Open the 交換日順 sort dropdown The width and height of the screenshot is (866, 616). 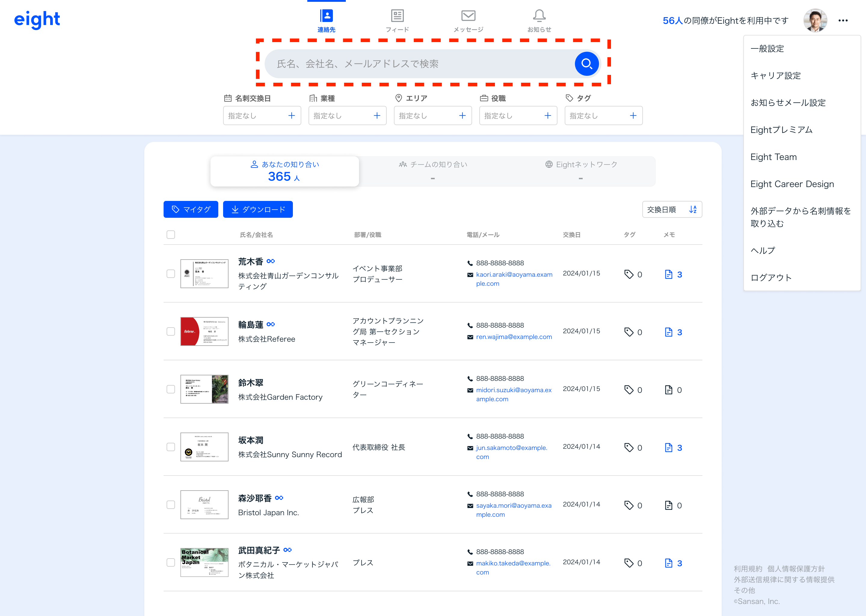pos(672,209)
